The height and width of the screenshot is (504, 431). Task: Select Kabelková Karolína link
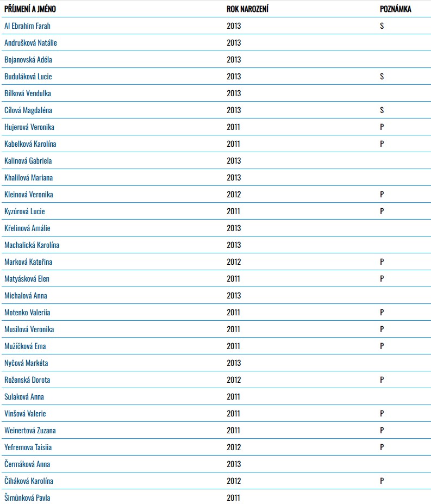click(x=30, y=144)
